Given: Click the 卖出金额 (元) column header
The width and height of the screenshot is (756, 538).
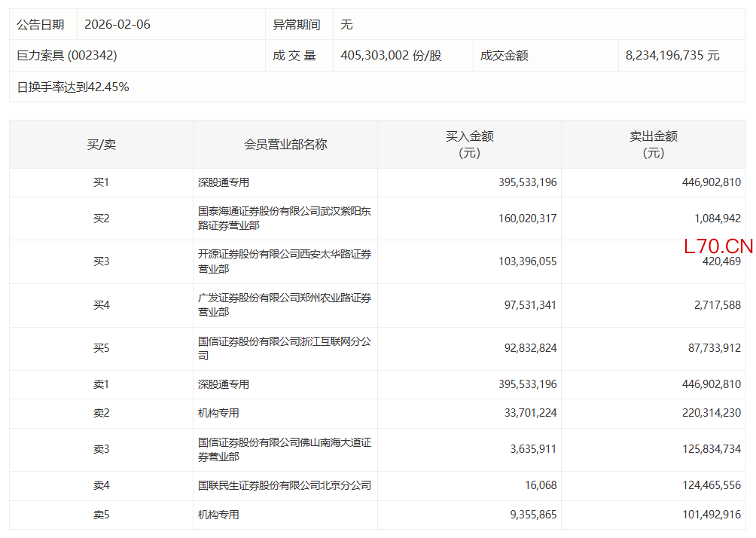Looking at the screenshot, I should pyautogui.click(x=653, y=144).
